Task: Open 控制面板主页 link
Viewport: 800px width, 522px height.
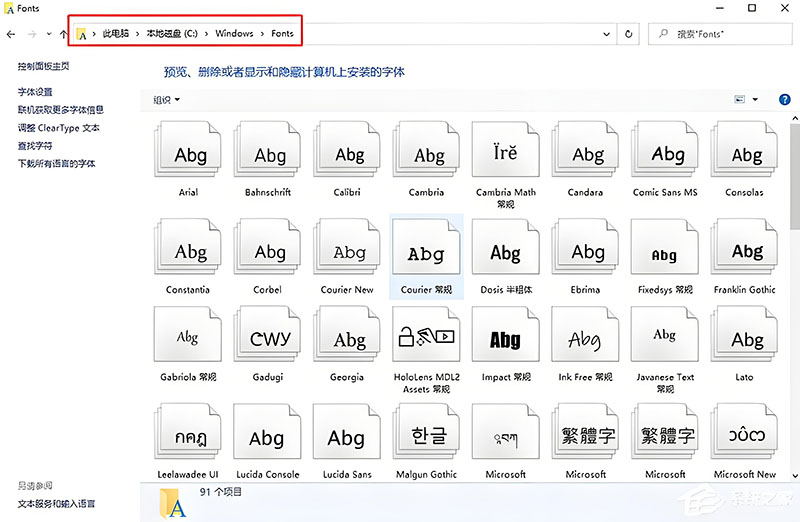Action: pyautogui.click(x=43, y=66)
